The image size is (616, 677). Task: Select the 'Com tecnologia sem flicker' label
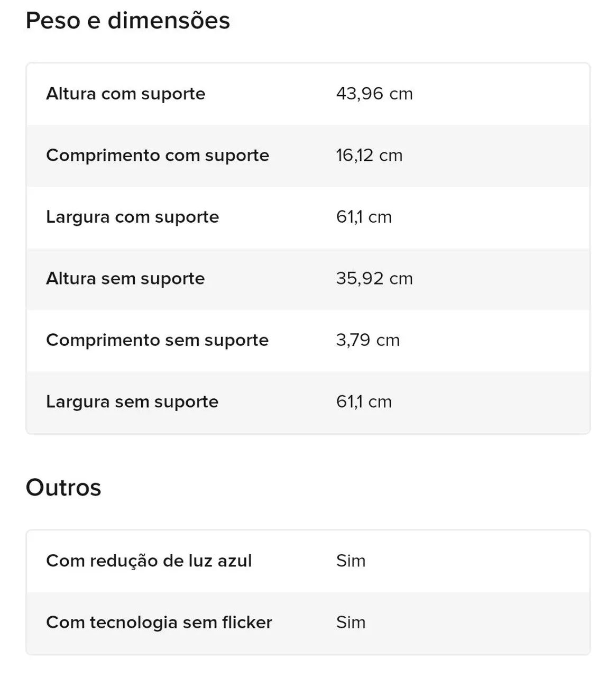(x=159, y=623)
